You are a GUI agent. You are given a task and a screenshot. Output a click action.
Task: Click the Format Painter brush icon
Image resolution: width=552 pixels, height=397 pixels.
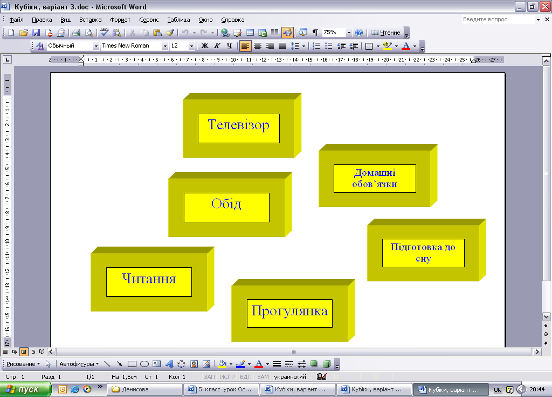tap(170, 33)
